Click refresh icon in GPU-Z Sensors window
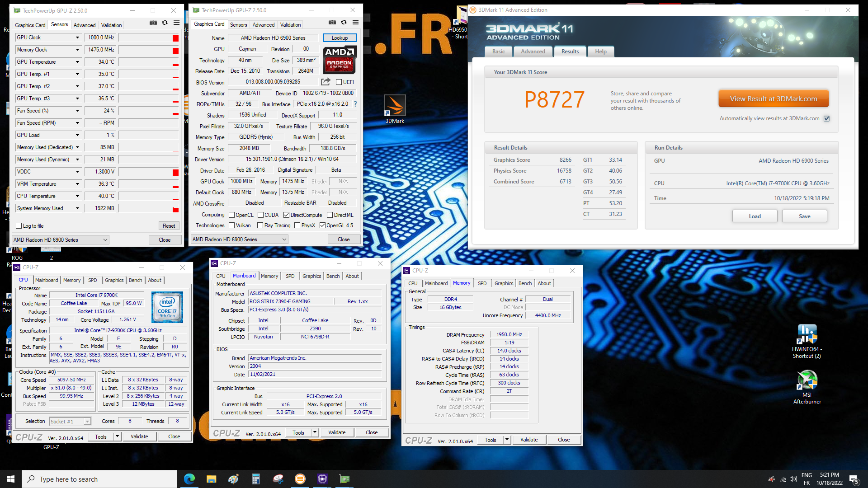868x488 pixels. [x=165, y=23]
